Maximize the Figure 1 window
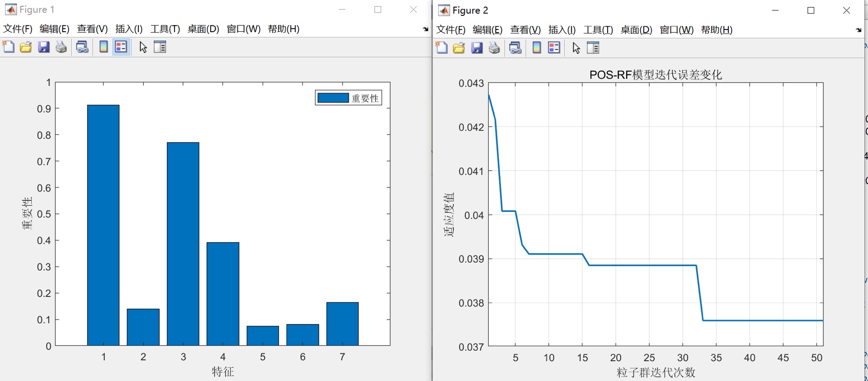Image resolution: width=868 pixels, height=381 pixels. [x=378, y=9]
